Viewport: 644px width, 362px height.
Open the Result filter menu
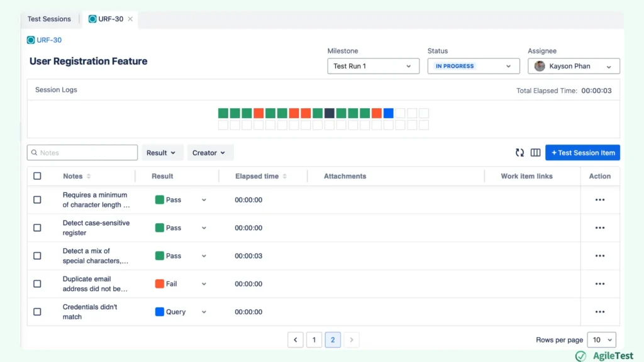pyautogui.click(x=162, y=153)
